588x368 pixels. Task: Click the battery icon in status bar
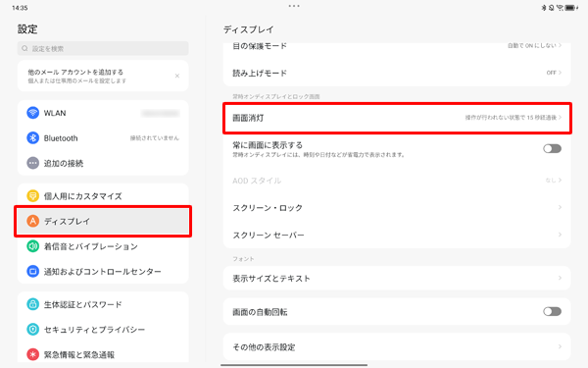pos(571,8)
